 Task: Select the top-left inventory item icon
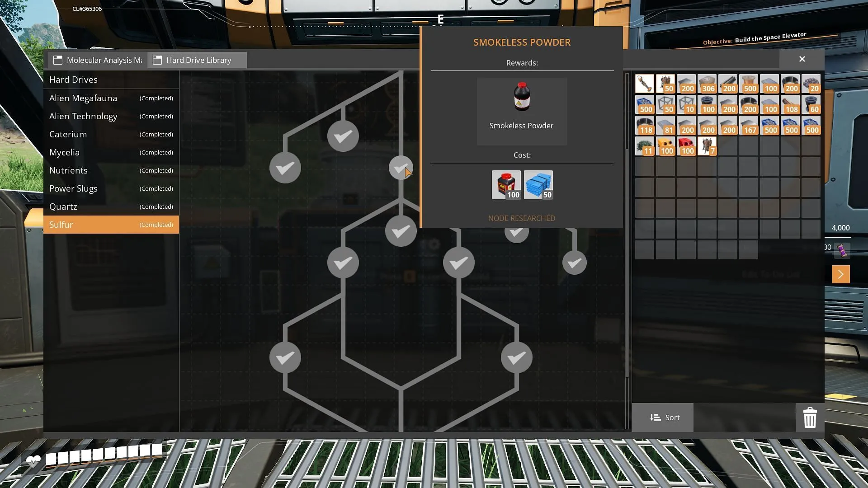(x=644, y=84)
